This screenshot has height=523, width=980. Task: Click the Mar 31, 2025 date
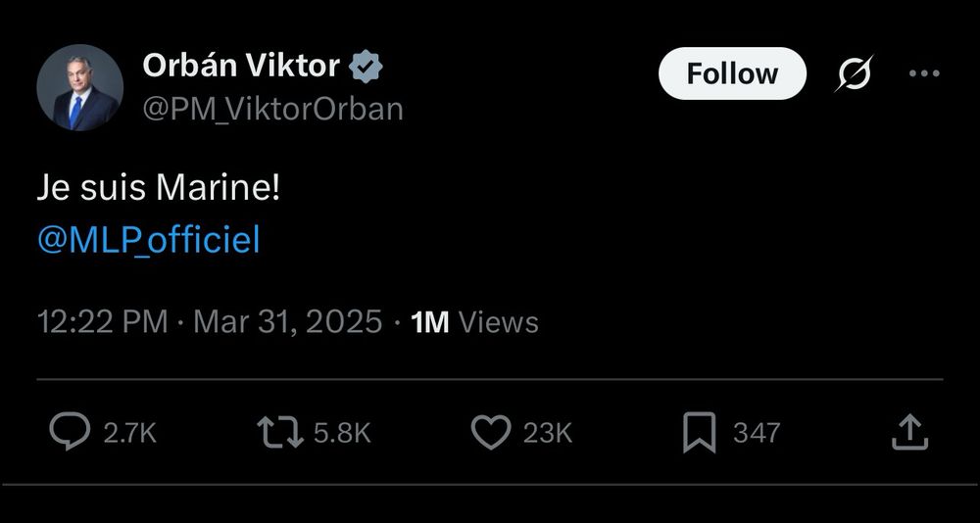coord(288,322)
